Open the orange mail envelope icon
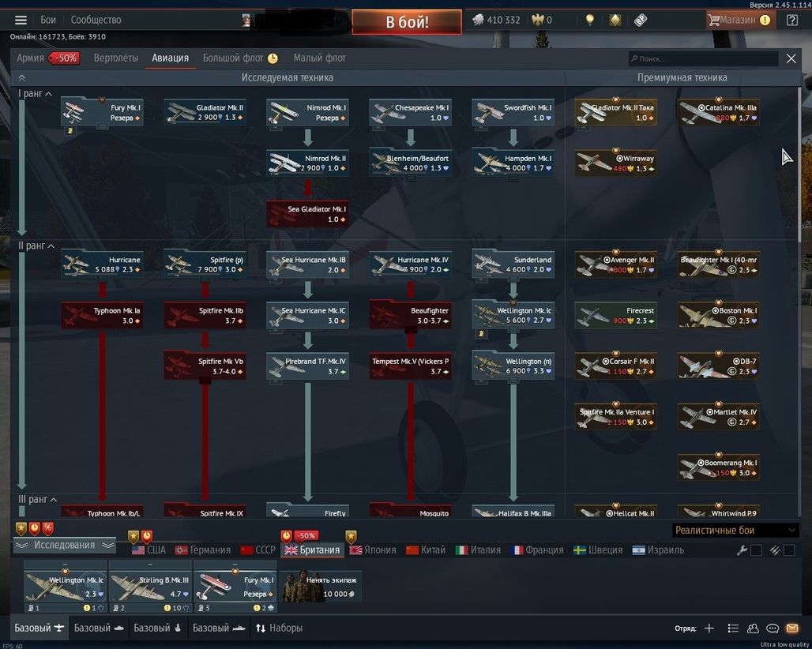The width and height of the screenshot is (812, 649). pos(792,628)
